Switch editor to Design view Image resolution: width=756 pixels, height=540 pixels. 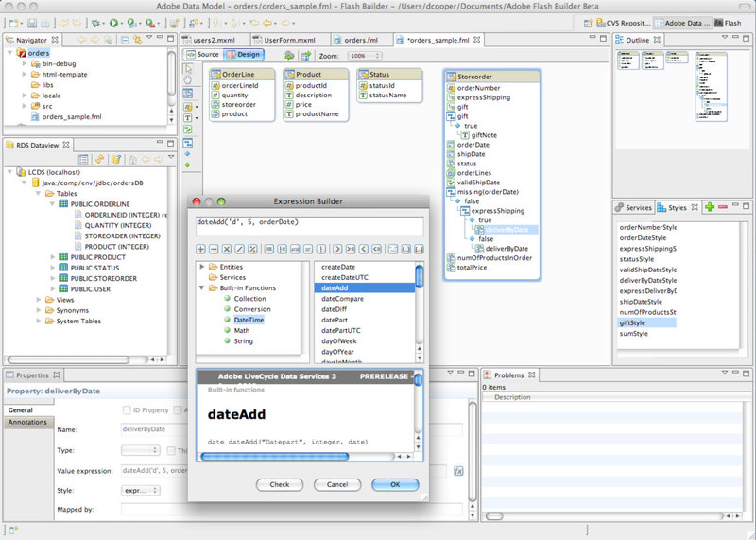[x=244, y=55]
